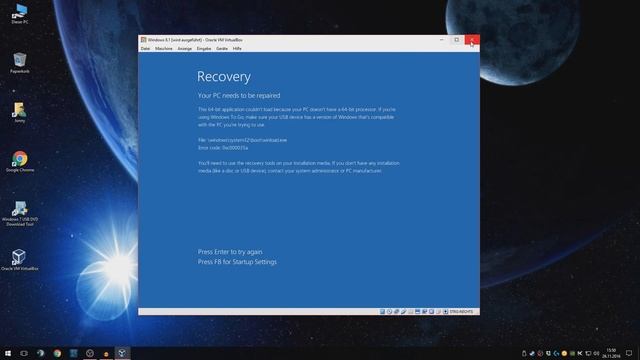Select the Jonny user folder icon
Viewport: 640px width, 360px height.
click(20, 112)
